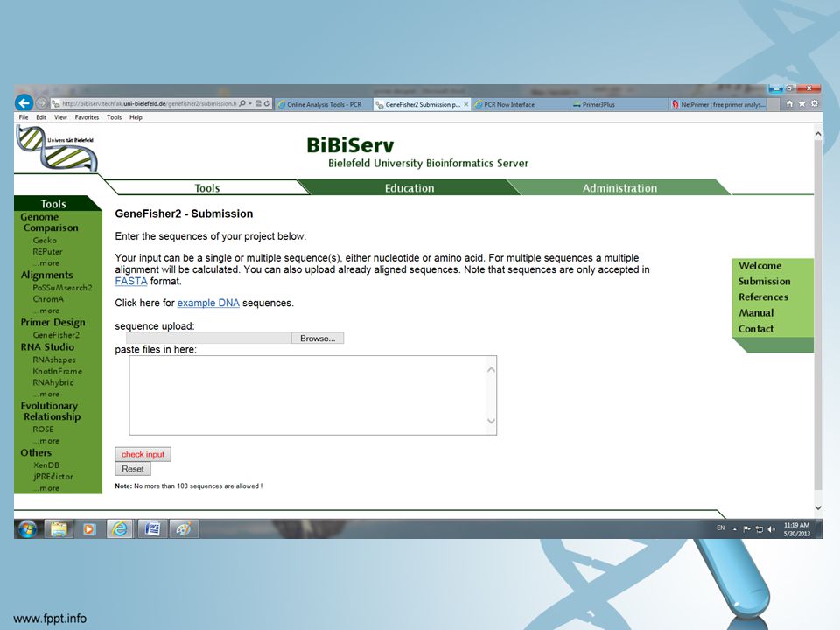Open RNAhybrid in sidebar

click(53, 382)
